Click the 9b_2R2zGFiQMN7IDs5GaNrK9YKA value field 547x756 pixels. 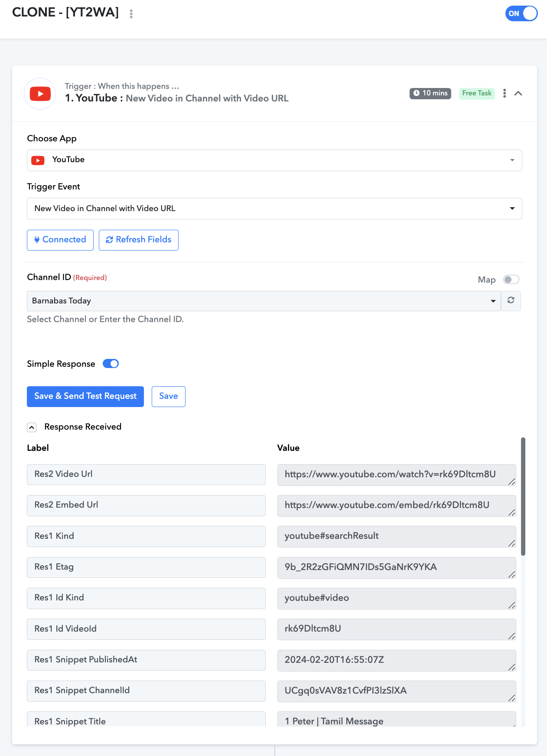pos(397,568)
